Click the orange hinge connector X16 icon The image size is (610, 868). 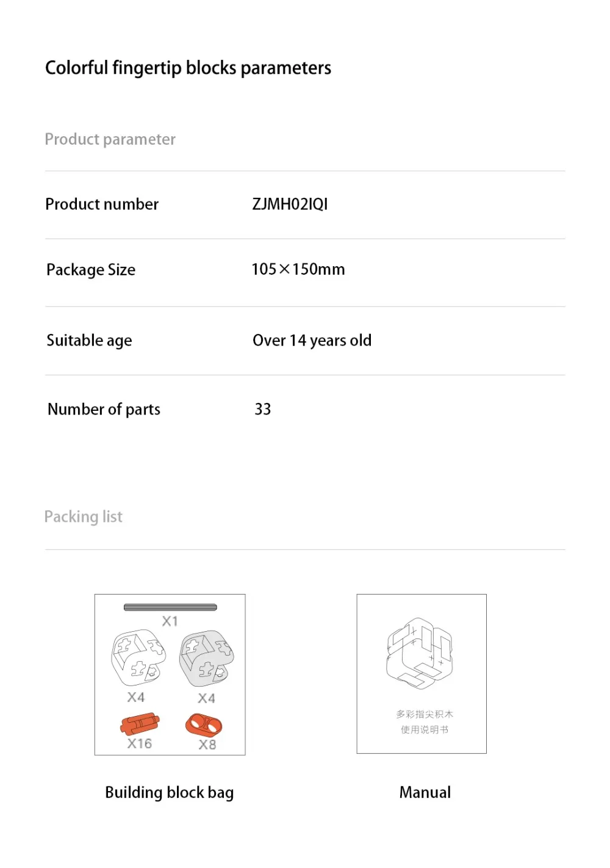[140, 724]
